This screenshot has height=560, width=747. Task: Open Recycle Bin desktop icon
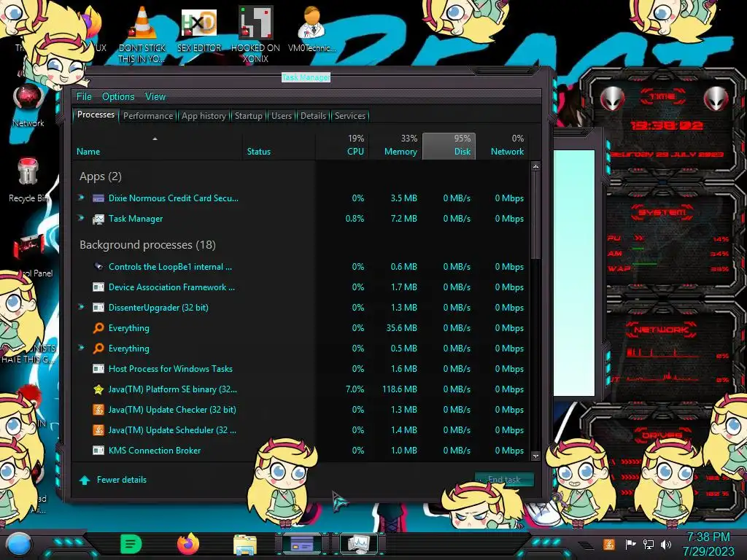coord(28,181)
